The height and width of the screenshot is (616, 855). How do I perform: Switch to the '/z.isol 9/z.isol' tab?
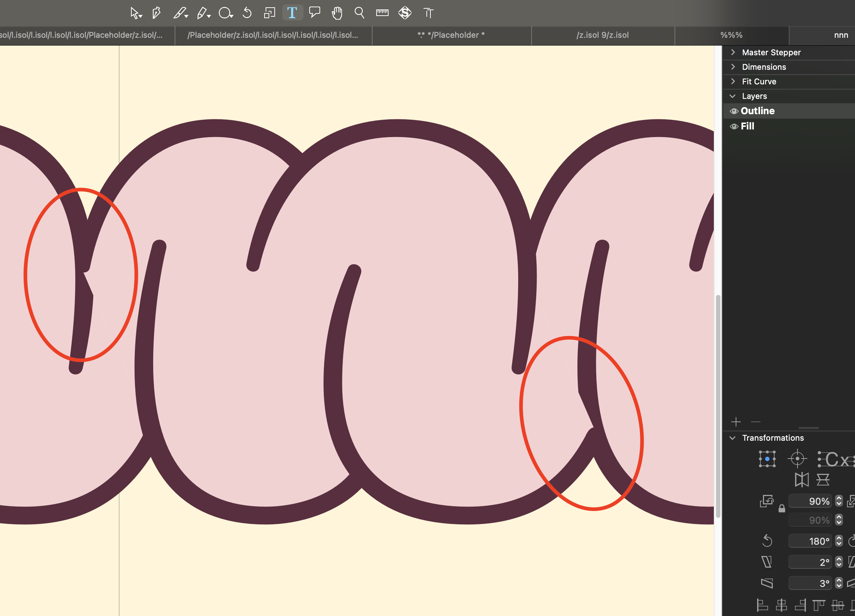[x=603, y=35]
